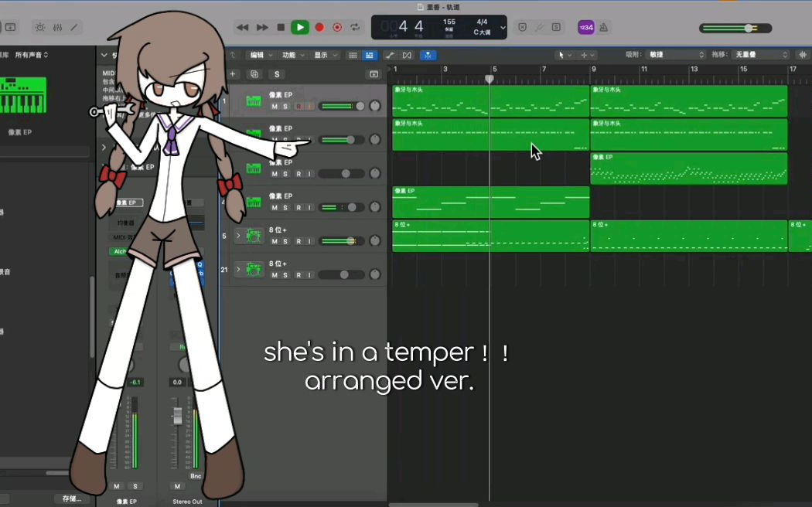Expand track 5 drum track stack
This screenshot has height=507, width=812.
tap(238, 236)
